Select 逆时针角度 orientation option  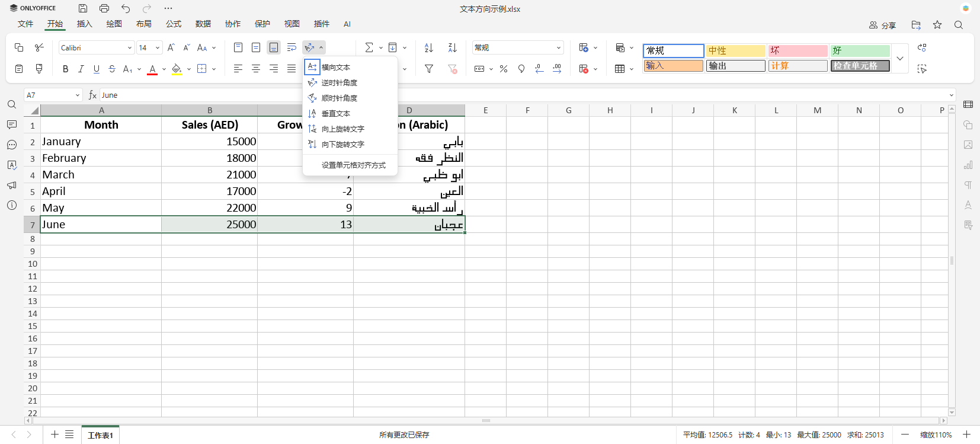pos(350,82)
